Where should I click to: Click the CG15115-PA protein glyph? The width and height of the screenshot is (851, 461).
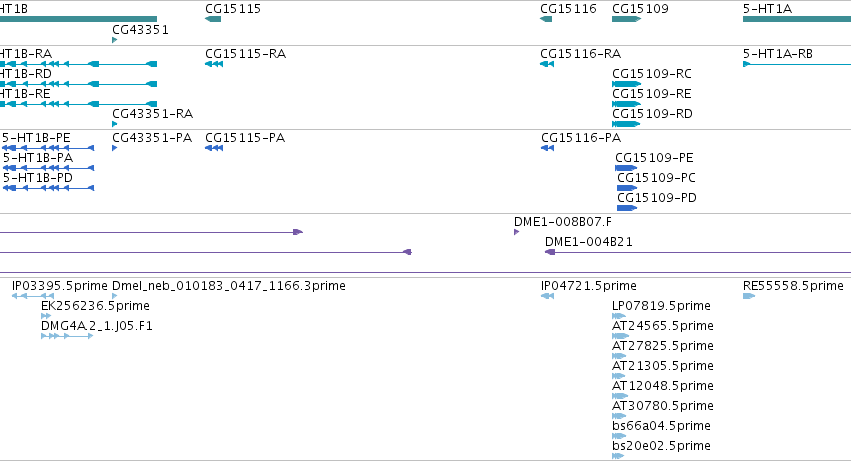(214, 148)
